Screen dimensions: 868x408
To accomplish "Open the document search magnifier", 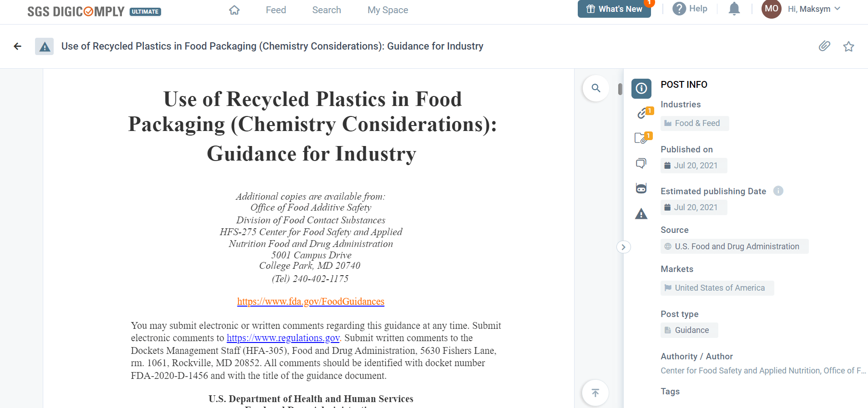I will coord(595,88).
